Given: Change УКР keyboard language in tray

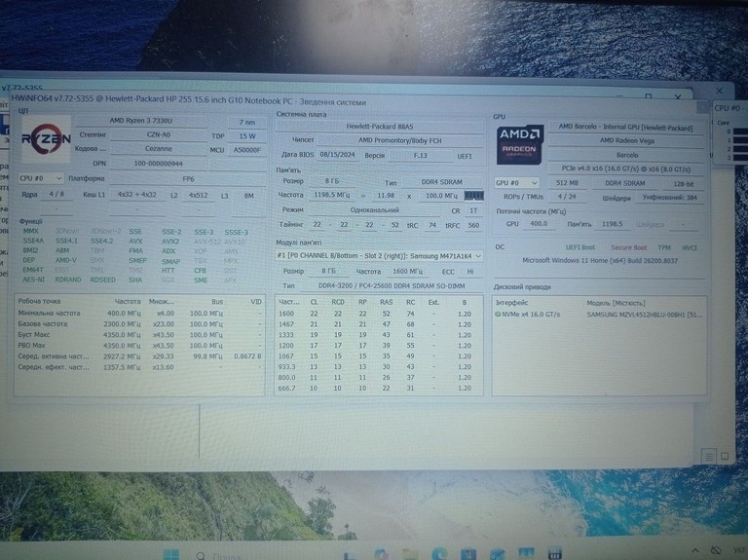Looking at the screenshot, I should click(x=740, y=551).
